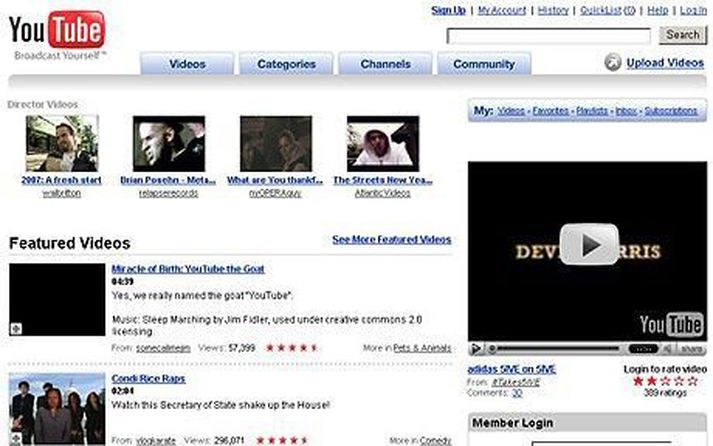Open Favorites in the My bar
Image resolution: width=713 pixels, height=446 pixels.
551,111
